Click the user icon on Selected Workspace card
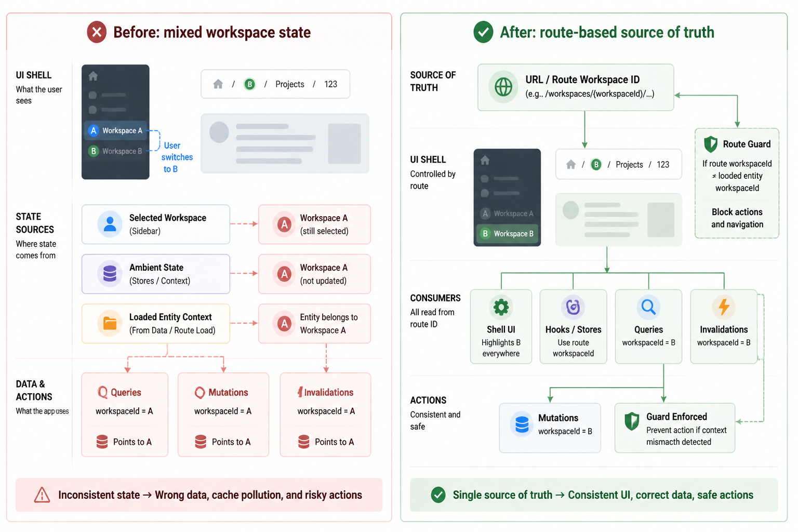This screenshot has height=532, width=798. point(110,224)
